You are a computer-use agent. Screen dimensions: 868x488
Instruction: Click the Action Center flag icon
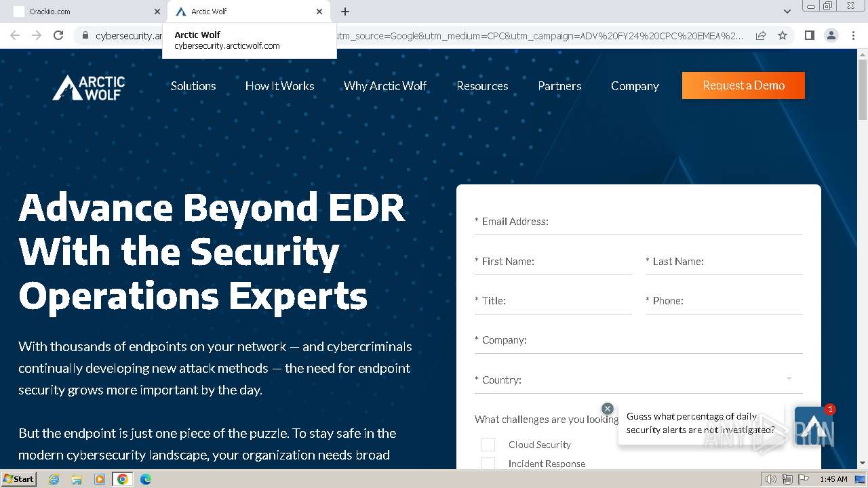point(804,479)
